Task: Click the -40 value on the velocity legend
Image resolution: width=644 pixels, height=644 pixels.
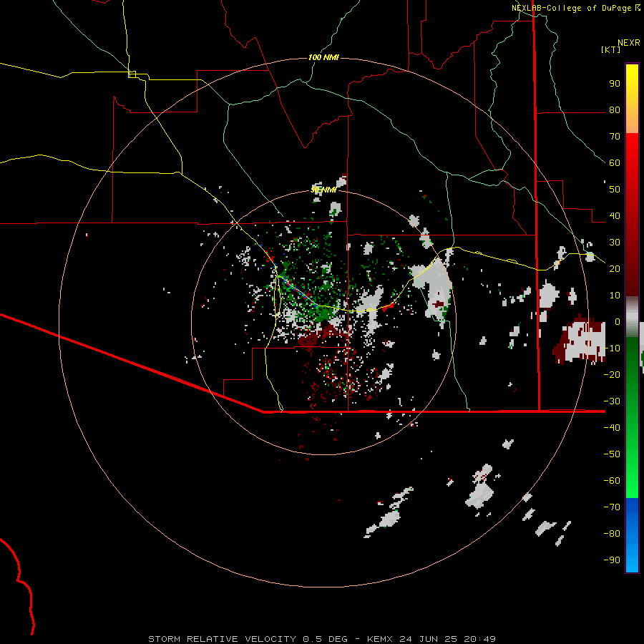Action: (x=612, y=428)
